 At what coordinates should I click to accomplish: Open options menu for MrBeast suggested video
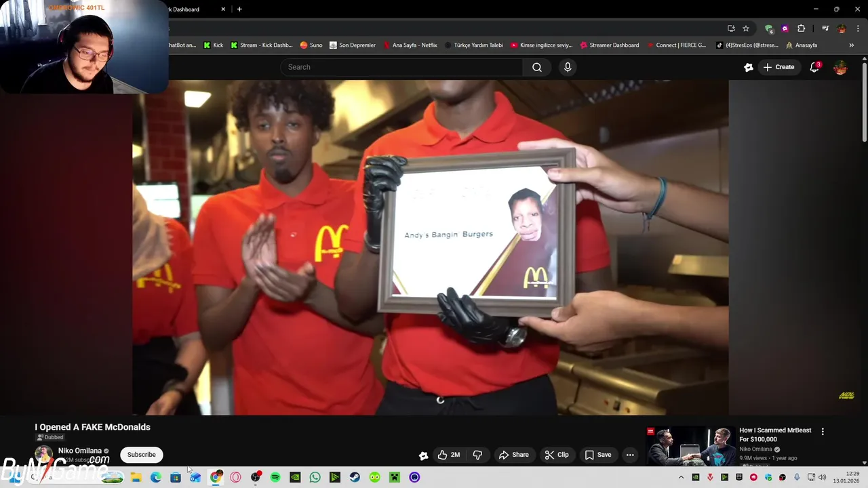pos(823,432)
